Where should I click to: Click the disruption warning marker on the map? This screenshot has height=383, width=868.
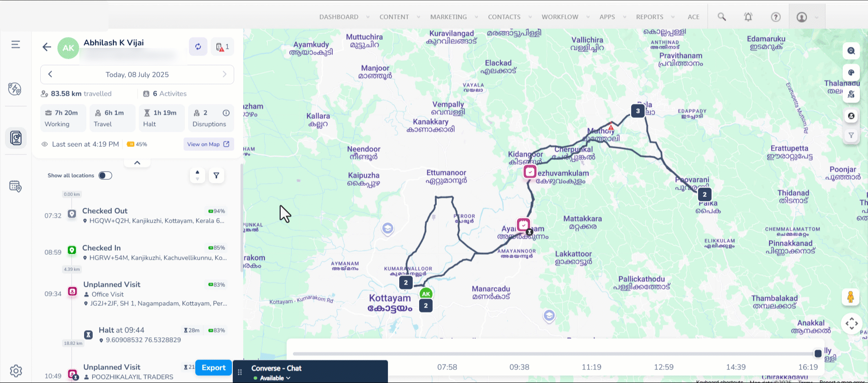(x=611, y=128)
